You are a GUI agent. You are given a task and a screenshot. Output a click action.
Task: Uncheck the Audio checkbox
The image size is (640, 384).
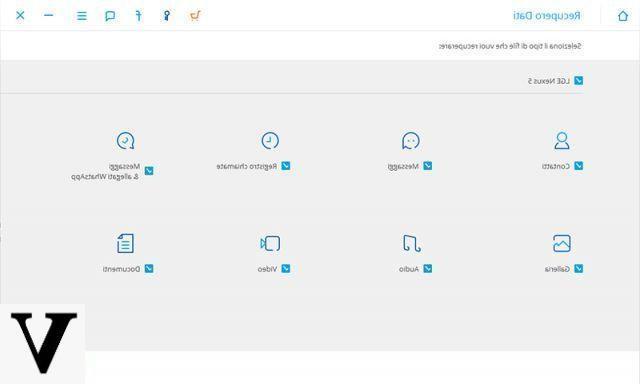coord(427,269)
